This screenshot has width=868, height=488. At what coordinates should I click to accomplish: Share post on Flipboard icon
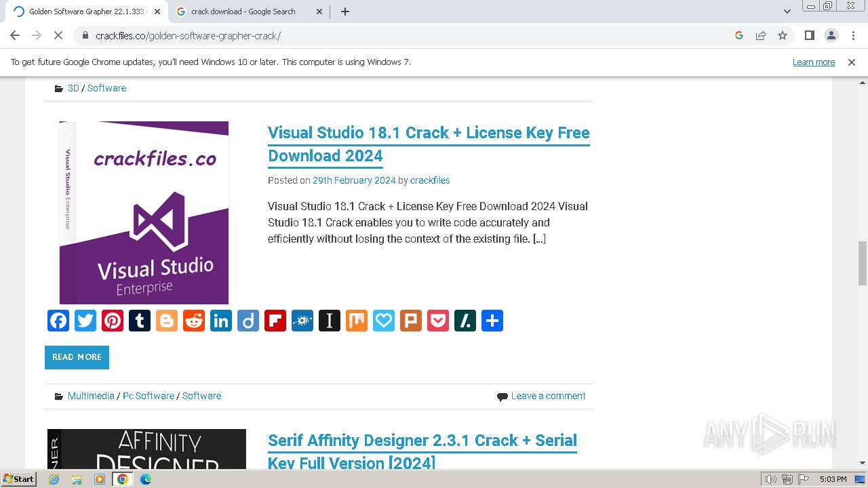point(275,321)
